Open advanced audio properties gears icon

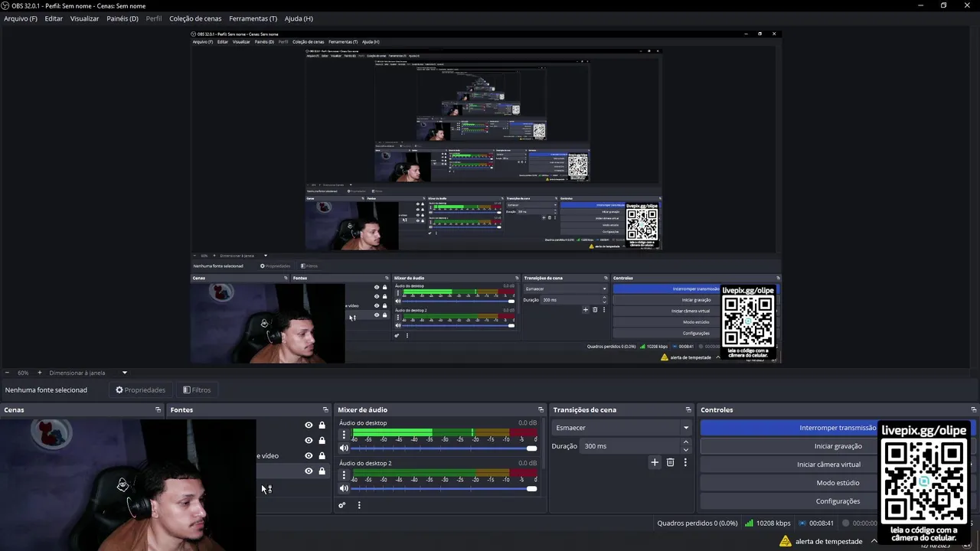pyautogui.click(x=342, y=505)
